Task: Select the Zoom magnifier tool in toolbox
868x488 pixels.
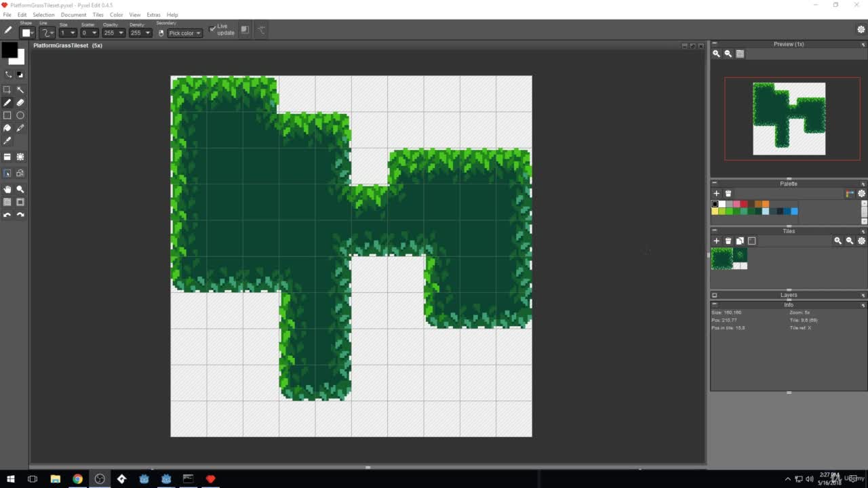Action: click(20, 189)
